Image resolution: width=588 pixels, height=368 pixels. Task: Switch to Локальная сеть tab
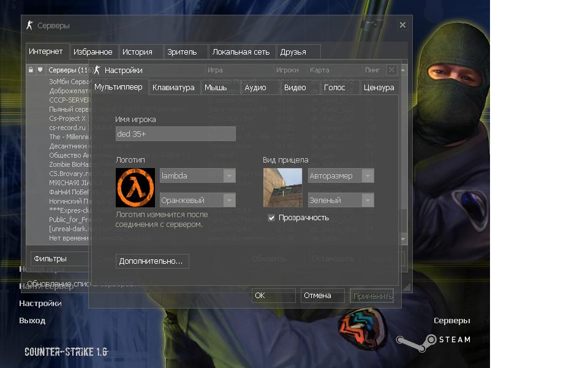coord(241,52)
